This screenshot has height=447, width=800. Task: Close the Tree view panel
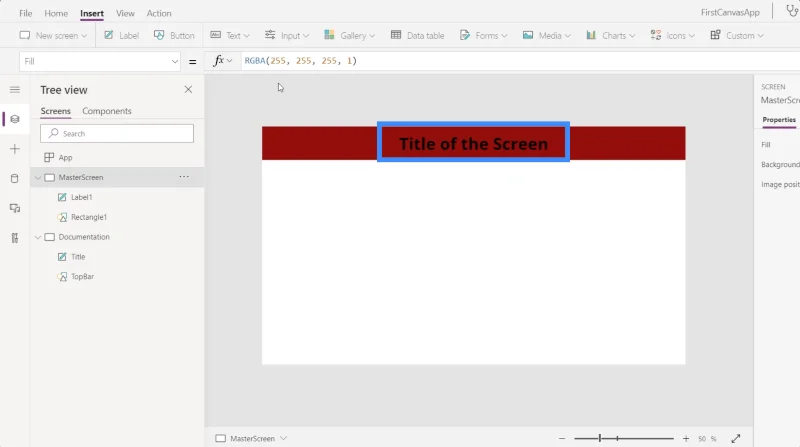[188, 90]
